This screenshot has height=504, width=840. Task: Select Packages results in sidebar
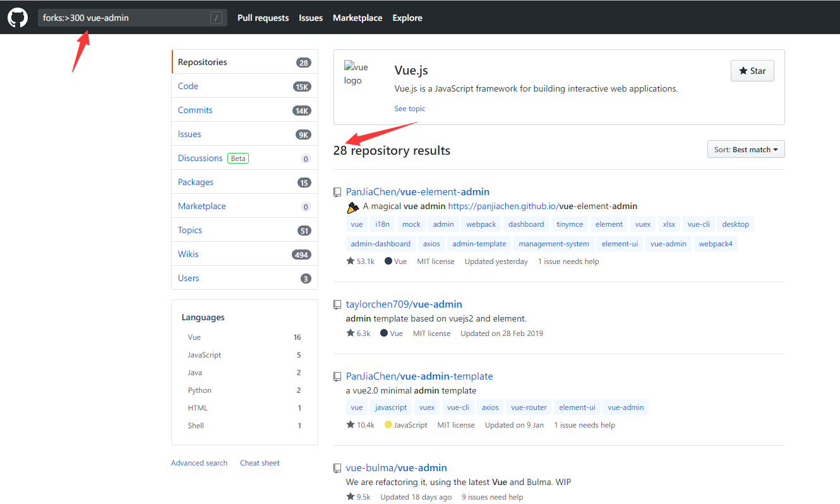(x=244, y=182)
